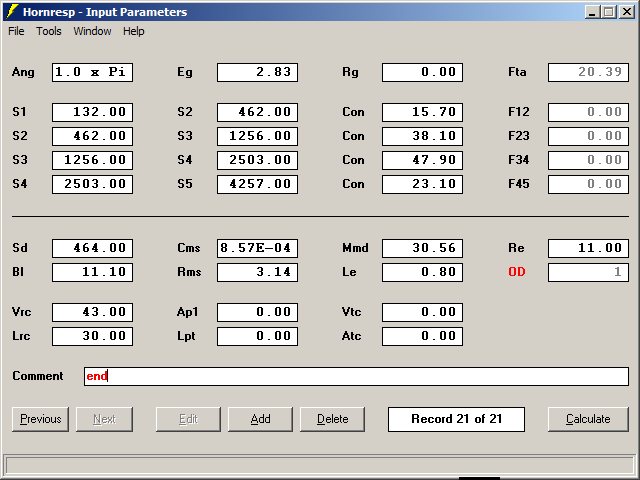Delete the current record
This screenshot has width=640, height=480.
333,419
